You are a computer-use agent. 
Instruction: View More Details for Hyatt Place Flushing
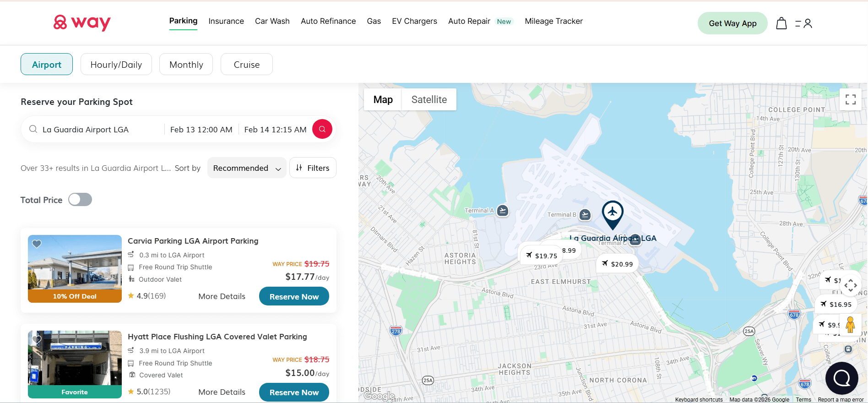[x=222, y=392]
